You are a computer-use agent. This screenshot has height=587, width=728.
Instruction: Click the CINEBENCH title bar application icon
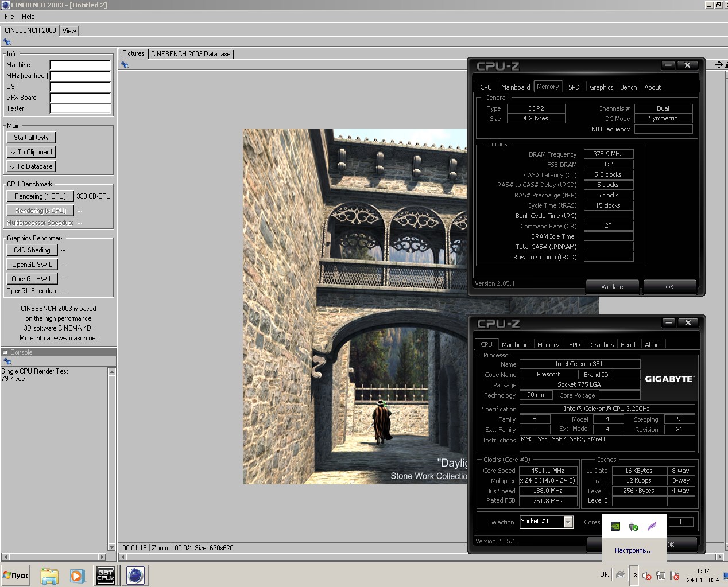pyautogui.click(x=6, y=5)
